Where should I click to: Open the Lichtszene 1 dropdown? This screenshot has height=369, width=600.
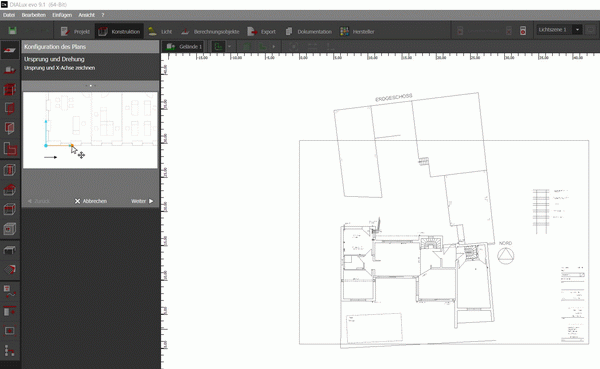[x=559, y=30]
